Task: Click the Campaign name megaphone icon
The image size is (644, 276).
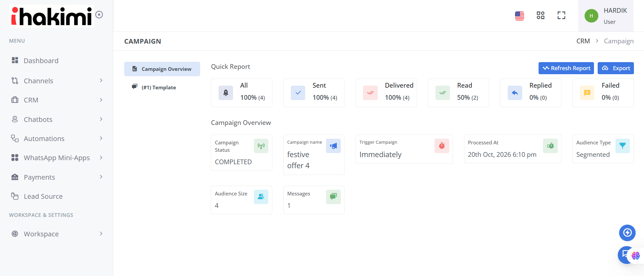Action: (x=333, y=146)
